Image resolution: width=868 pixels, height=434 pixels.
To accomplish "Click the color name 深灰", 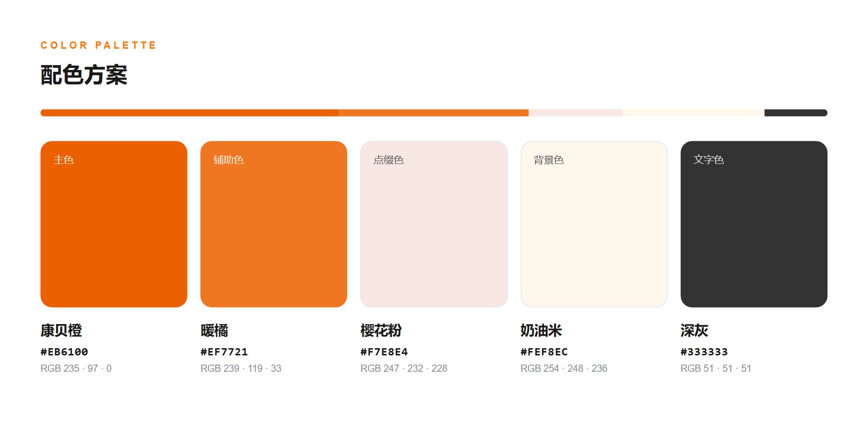I will point(695,331).
